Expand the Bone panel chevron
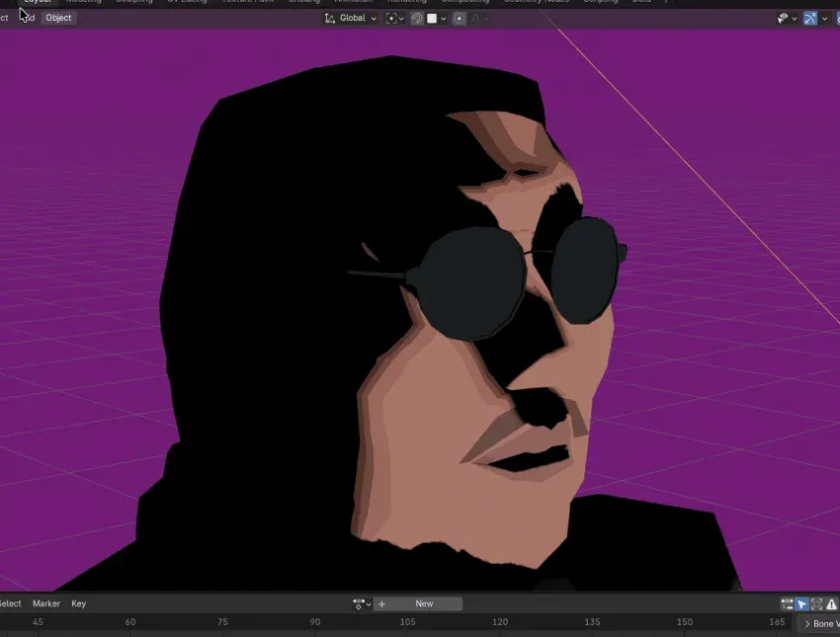Screen dimensions: 840x637 point(806,623)
